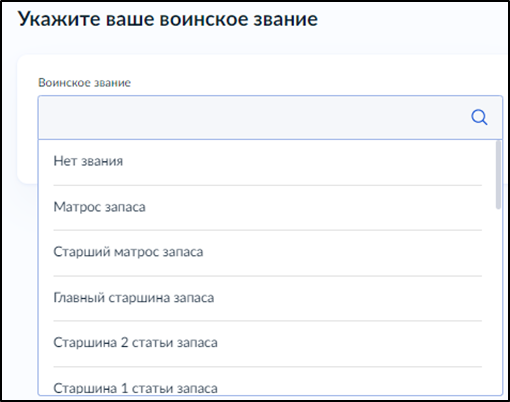Set rank to senior reserve sailor
Image resolution: width=510 pixels, height=402 pixels.
(x=268, y=252)
